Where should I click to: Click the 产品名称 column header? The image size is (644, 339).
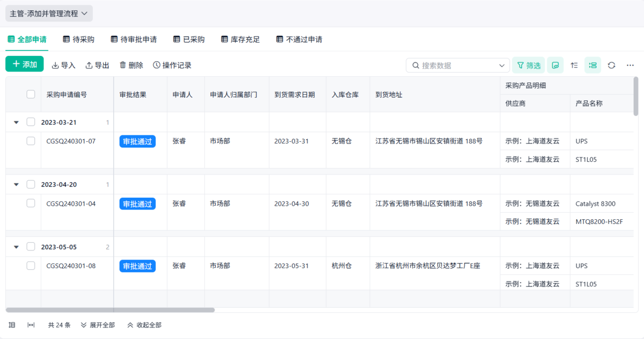(x=601, y=103)
